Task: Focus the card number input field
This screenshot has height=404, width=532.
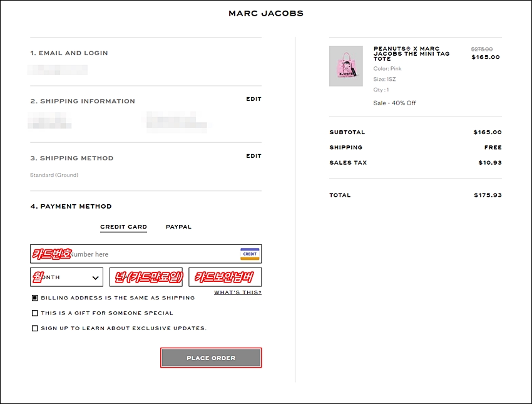Action: [146, 254]
